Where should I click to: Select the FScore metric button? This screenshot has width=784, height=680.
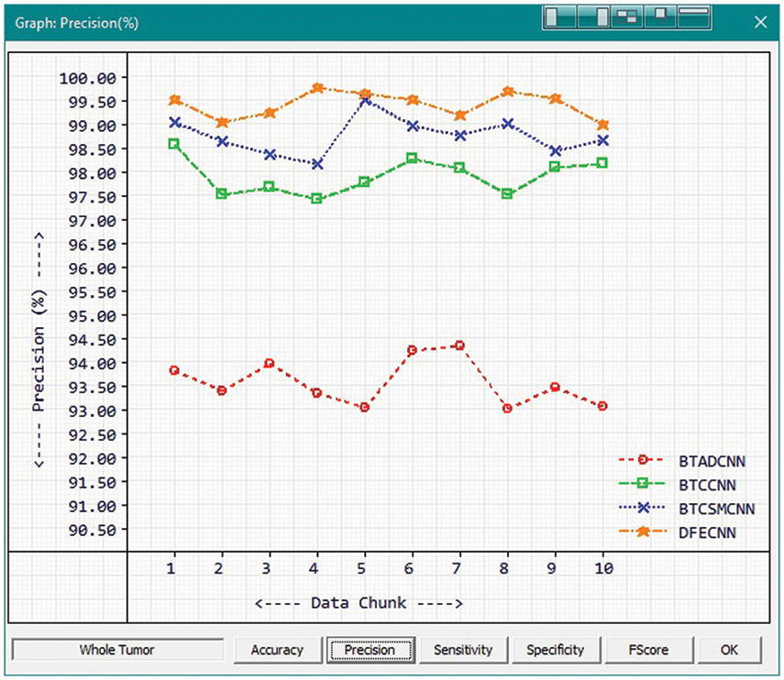[648, 650]
